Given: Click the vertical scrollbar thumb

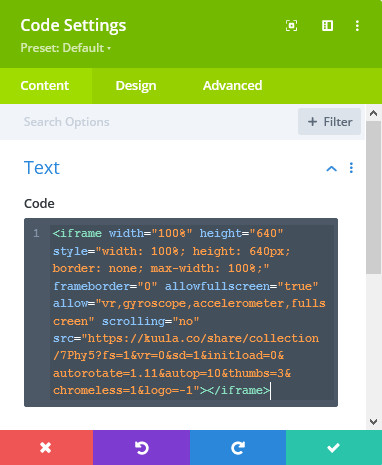Looking at the screenshot, I should click(x=373, y=198).
